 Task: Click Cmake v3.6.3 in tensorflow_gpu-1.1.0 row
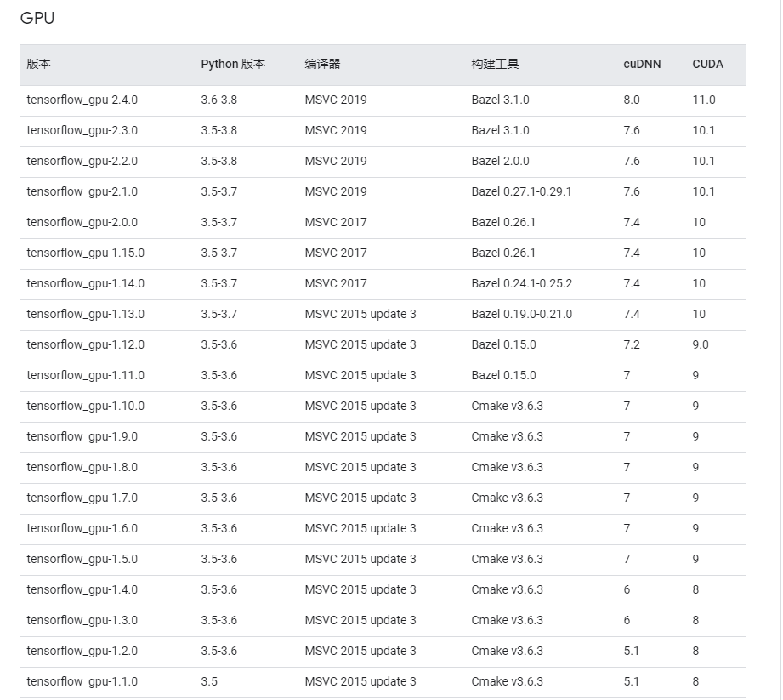click(508, 681)
